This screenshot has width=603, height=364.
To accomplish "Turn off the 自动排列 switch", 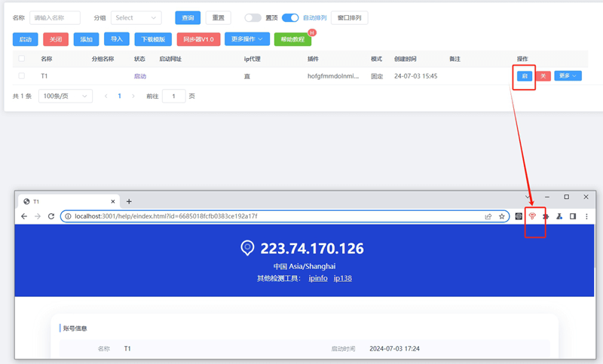I will pos(290,17).
